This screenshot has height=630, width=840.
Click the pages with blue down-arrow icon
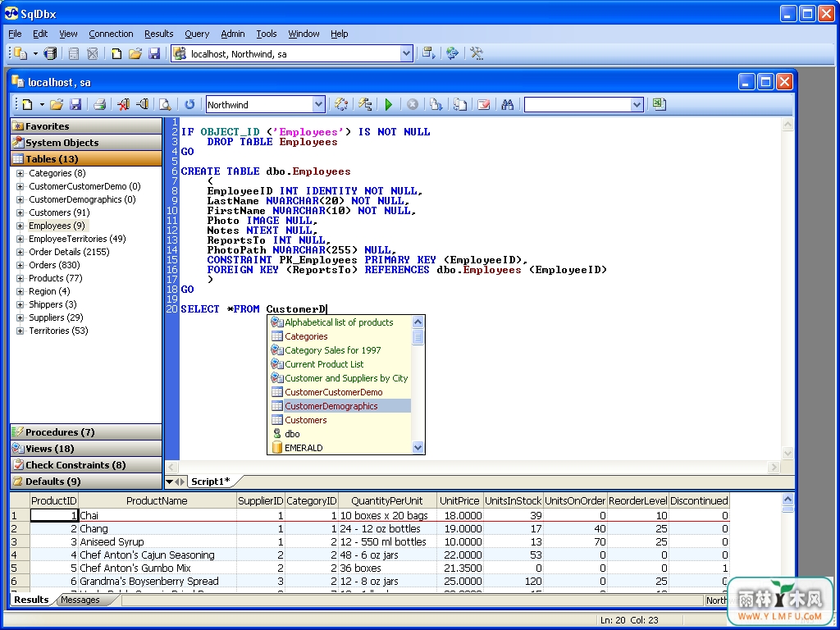click(436, 104)
